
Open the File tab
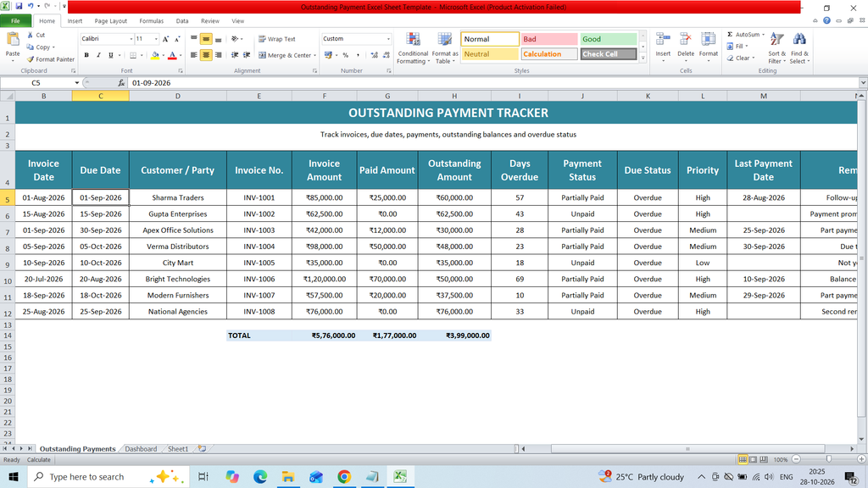tap(15, 21)
